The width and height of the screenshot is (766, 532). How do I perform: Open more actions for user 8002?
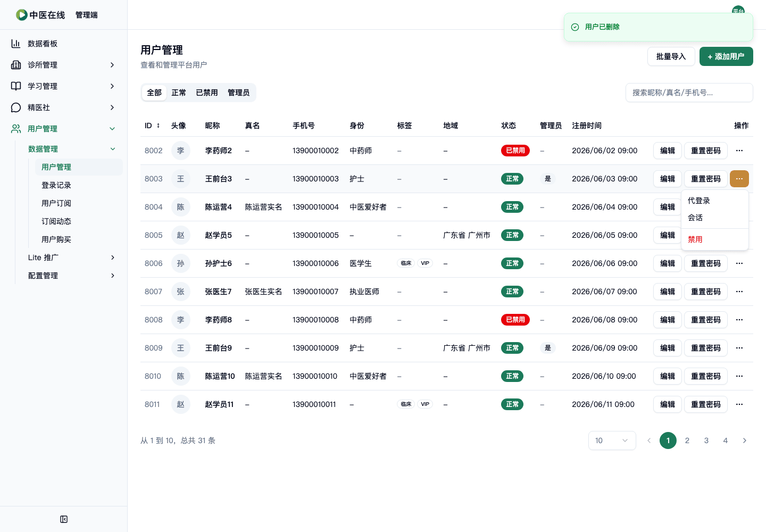pos(739,151)
